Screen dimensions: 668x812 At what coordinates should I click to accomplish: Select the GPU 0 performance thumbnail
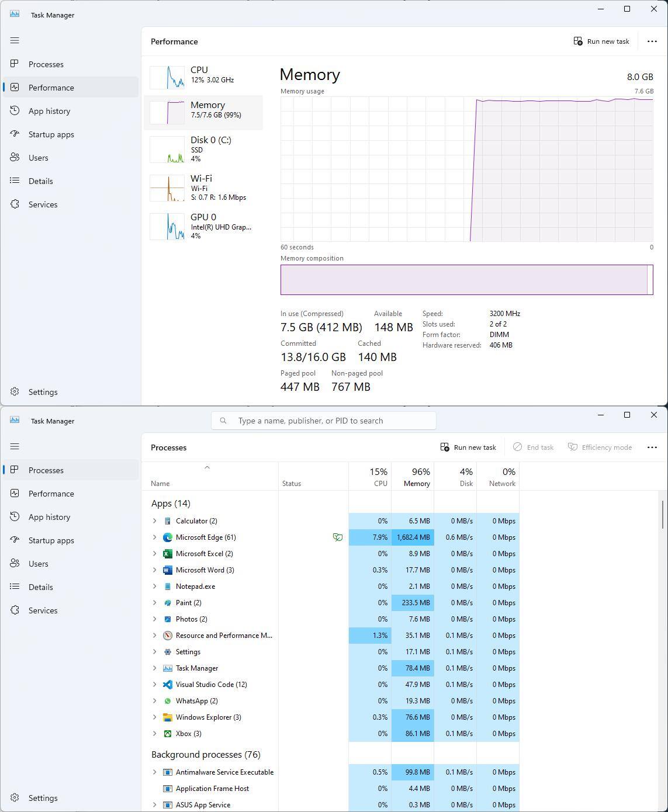coord(167,226)
